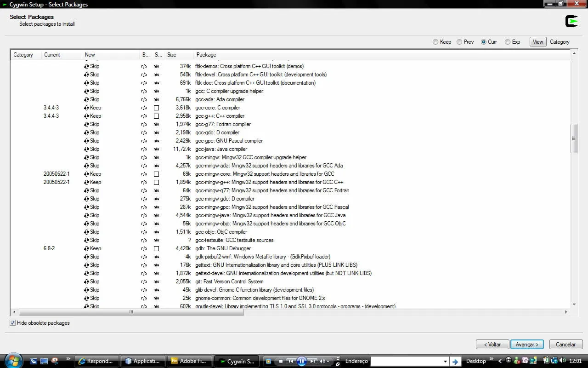
Task: Click the Size column header
Action: [x=179, y=55]
